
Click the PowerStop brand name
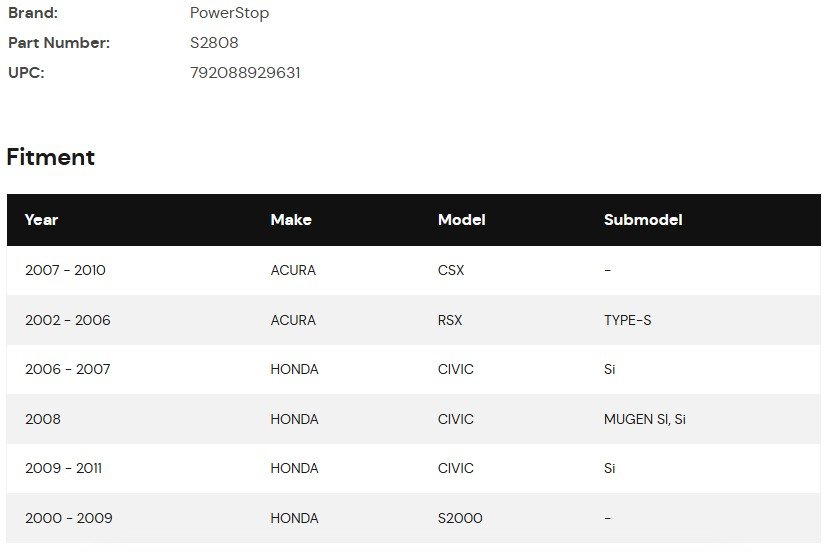(x=229, y=14)
